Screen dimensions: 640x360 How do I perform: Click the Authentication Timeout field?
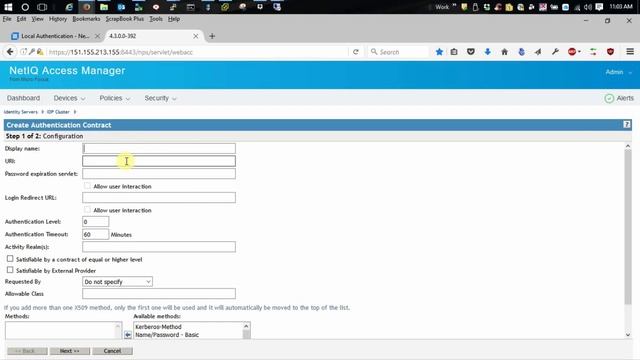point(96,234)
